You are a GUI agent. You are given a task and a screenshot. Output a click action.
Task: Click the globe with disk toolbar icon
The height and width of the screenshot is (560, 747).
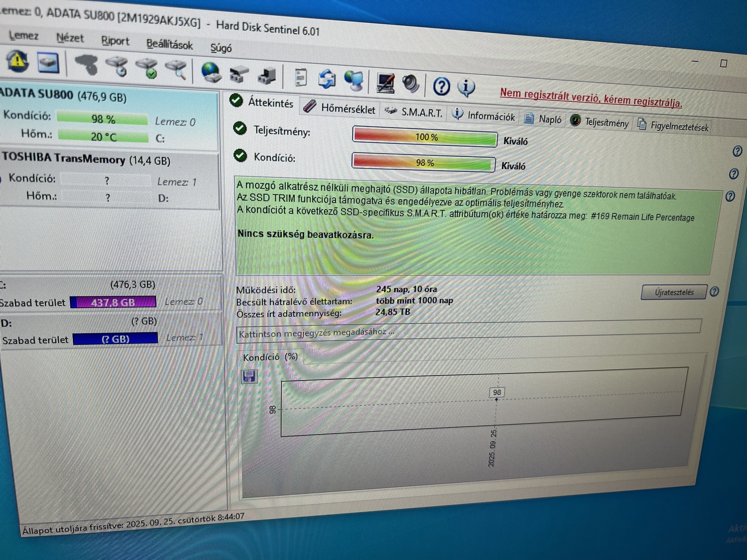(211, 72)
